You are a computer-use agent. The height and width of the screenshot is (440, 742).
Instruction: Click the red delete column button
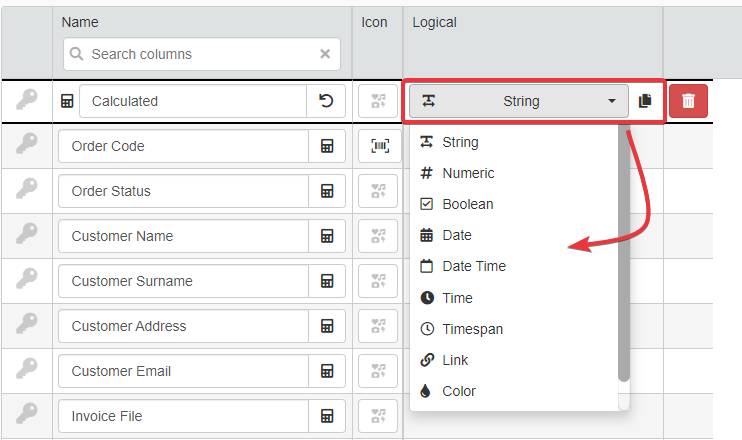[687, 101]
